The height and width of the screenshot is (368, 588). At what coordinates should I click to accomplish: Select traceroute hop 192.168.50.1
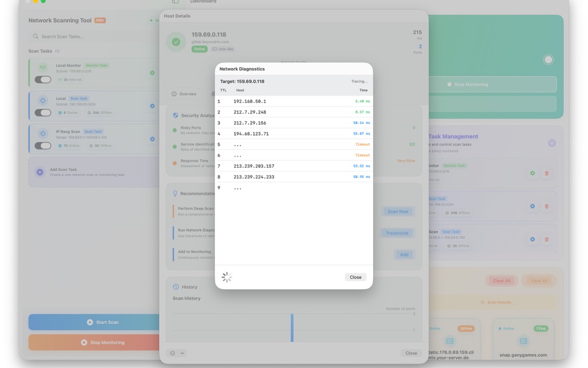tap(293, 102)
